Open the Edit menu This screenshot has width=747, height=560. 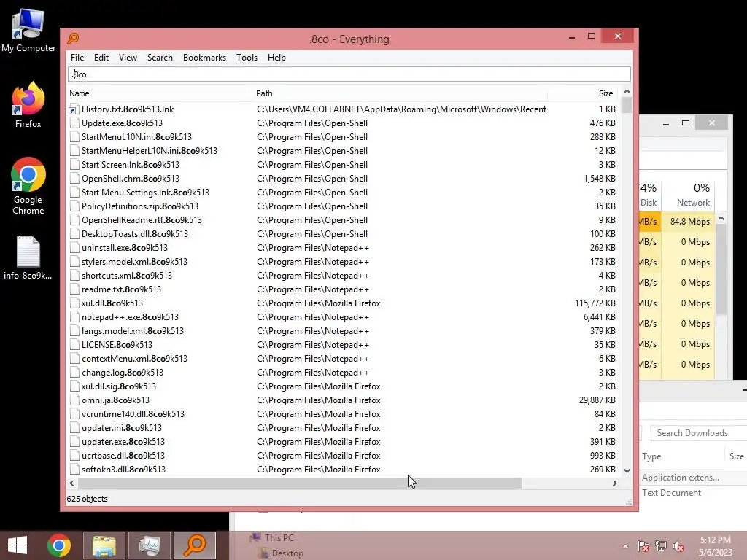point(101,58)
